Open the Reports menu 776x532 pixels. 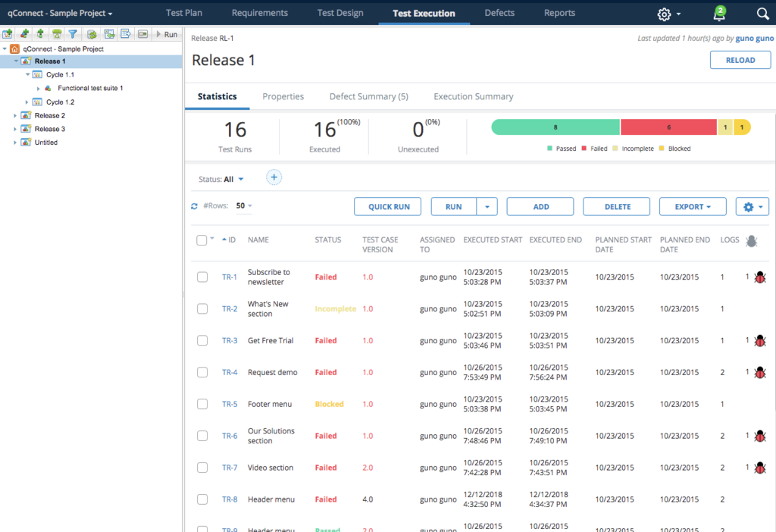(559, 13)
